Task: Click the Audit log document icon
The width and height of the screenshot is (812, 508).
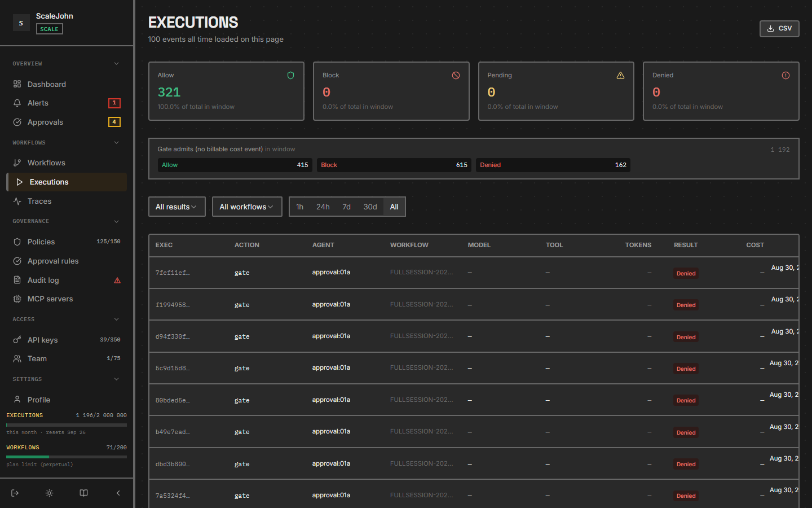Action: tap(17, 280)
